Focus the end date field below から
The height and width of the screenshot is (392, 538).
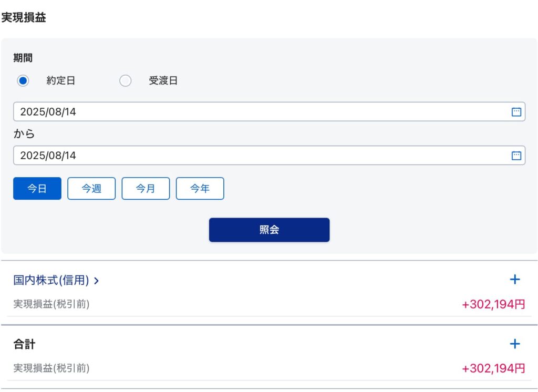coord(270,156)
